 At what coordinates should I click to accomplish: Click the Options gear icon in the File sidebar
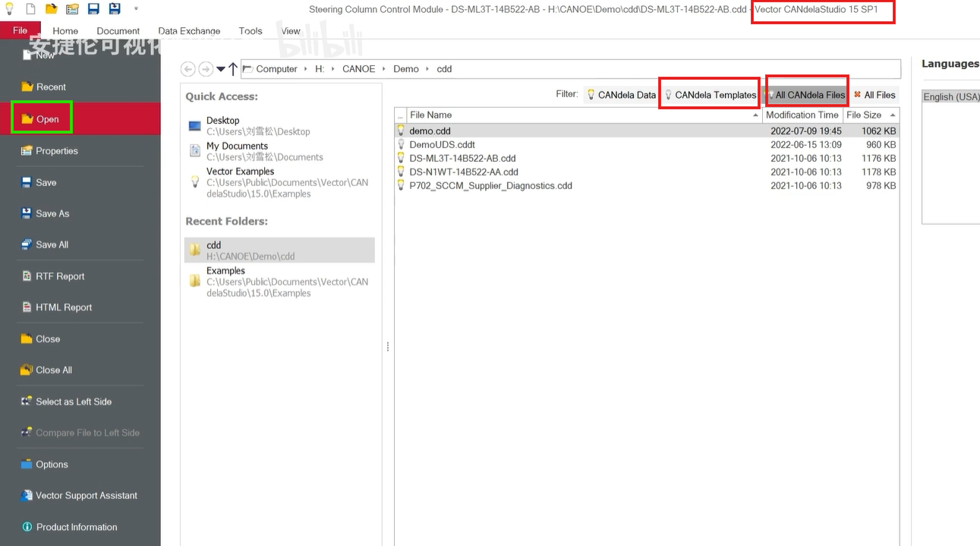coord(27,464)
